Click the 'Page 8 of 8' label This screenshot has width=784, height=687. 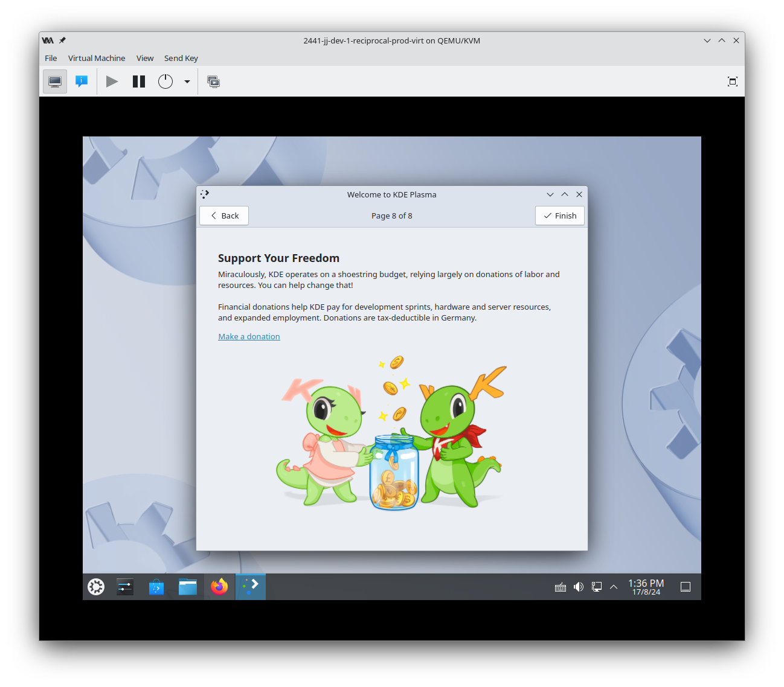click(392, 216)
